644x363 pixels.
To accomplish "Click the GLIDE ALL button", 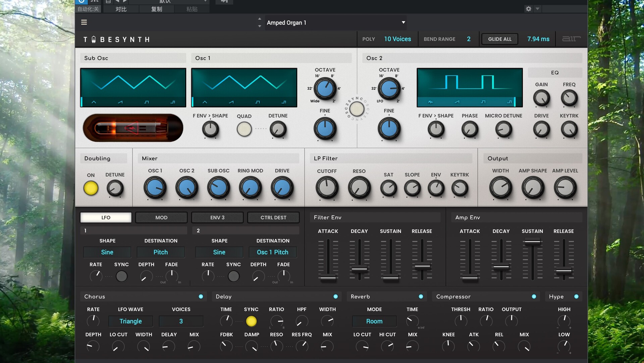I will point(499,39).
